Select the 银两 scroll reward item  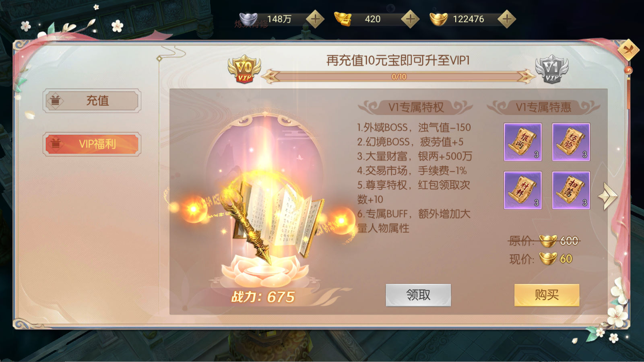pyautogui.click(x=523, y=142)
